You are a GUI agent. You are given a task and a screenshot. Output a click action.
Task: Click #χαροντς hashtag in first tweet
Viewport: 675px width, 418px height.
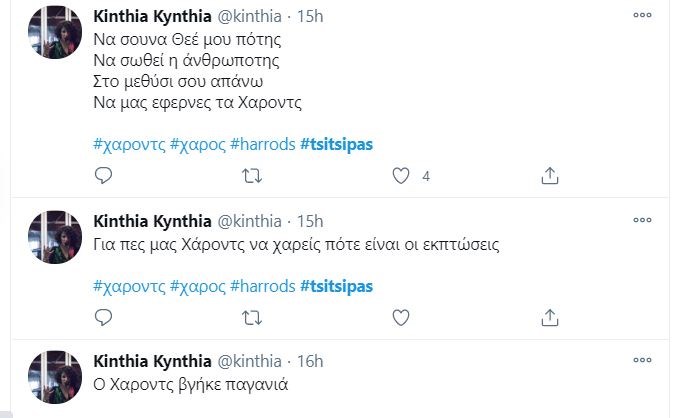click(128, 145)
